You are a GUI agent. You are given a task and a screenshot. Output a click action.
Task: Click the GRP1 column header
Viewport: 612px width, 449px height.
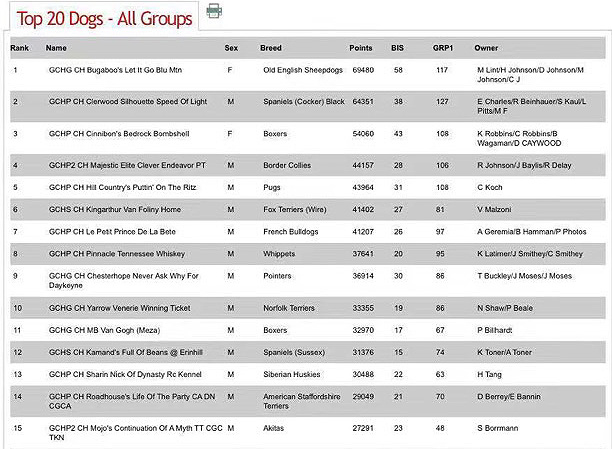coord(443,48)
